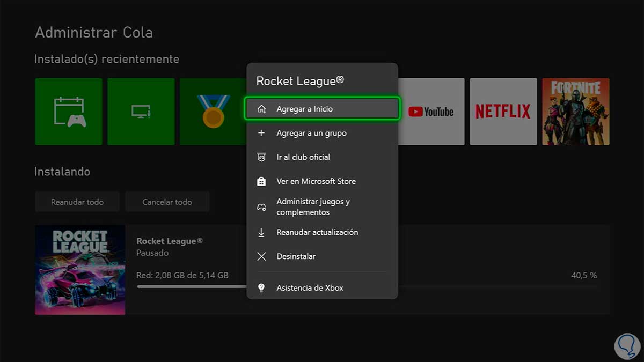Viewport: 644px width, 362px height.
Task: Click the club shield icon
Action: click(261, 157)
